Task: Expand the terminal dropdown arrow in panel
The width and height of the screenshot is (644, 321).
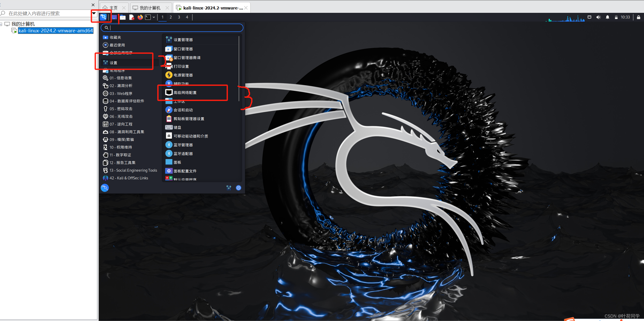Action: tap(154, 17)
